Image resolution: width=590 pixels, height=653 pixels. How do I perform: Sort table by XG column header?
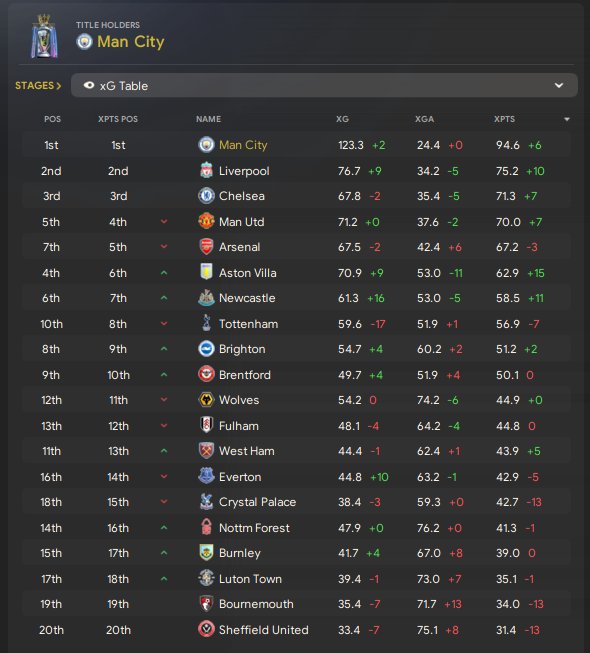[342, 119]
